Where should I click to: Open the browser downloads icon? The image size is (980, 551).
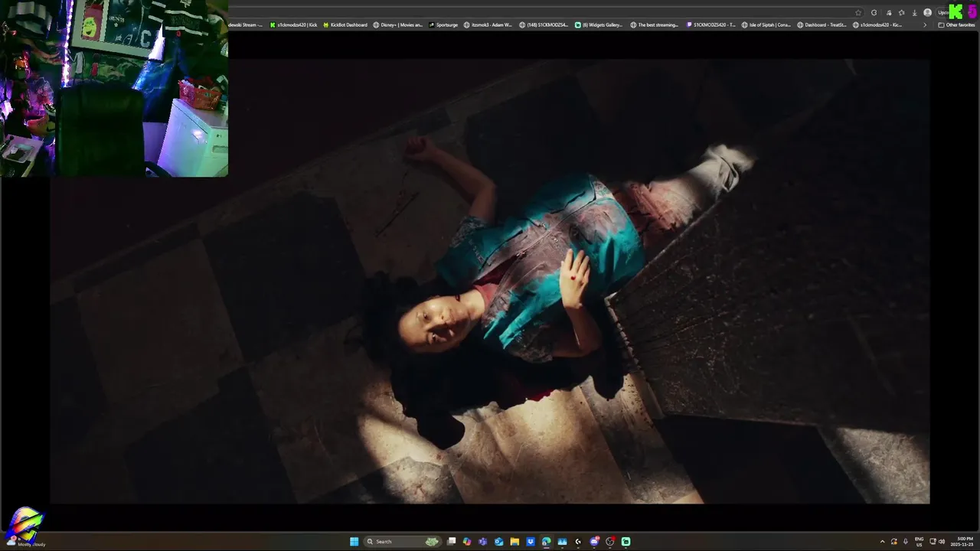click(x=914, y=13)
